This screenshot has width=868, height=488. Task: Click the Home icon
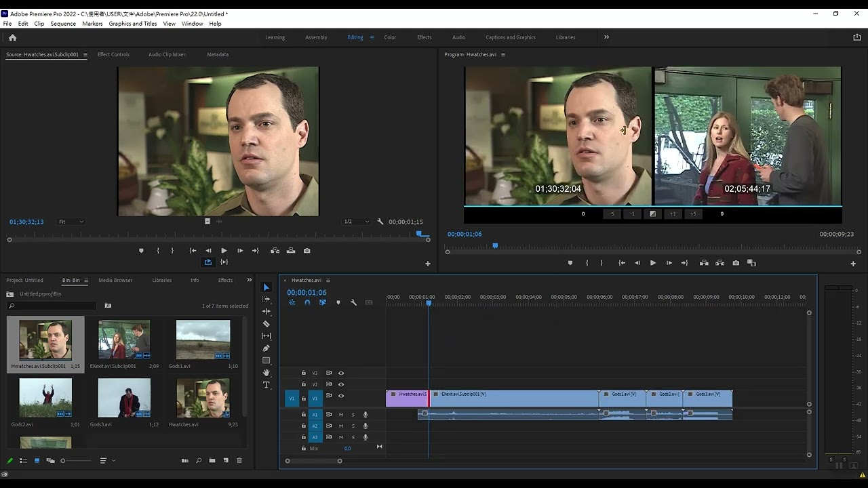tap(12, 37)
